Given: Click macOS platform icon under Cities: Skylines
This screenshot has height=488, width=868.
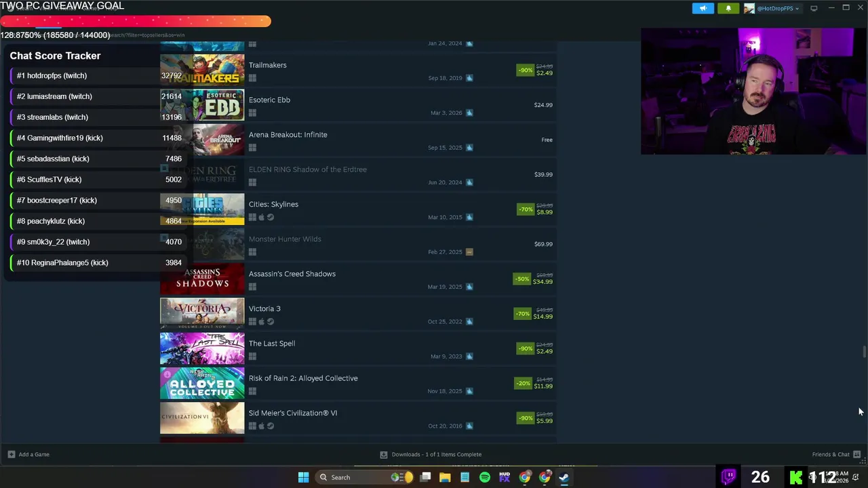Looking at the screenshot, I should (x=261, y=217).
